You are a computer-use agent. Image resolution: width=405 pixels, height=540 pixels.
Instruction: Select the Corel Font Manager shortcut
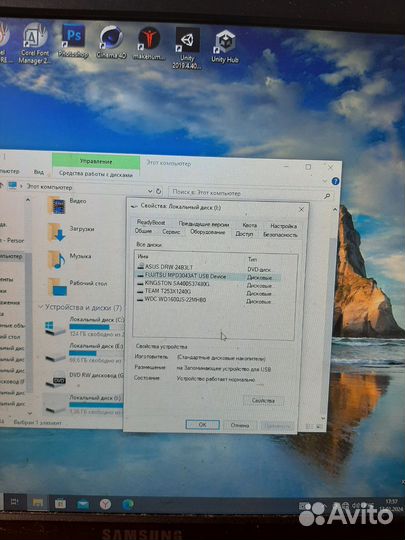pos(34,43)
